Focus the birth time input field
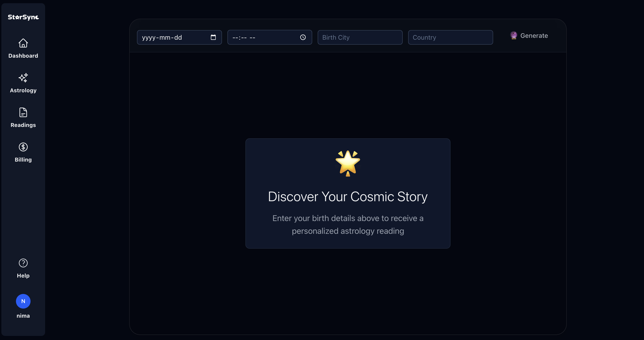This screenshot has width=644, height=340. (x=263, y=38)
